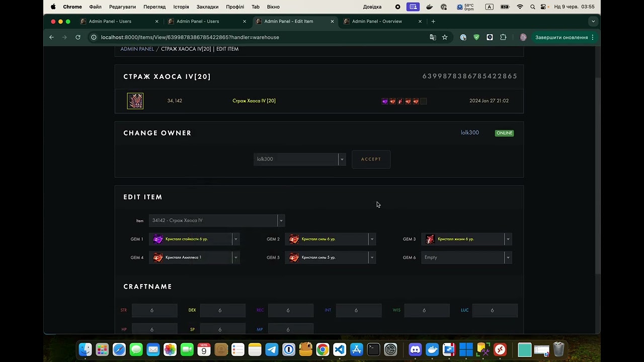Expand the GEM 3 dropdown arrow
644x362 pixels.
[x=508, y=239]
